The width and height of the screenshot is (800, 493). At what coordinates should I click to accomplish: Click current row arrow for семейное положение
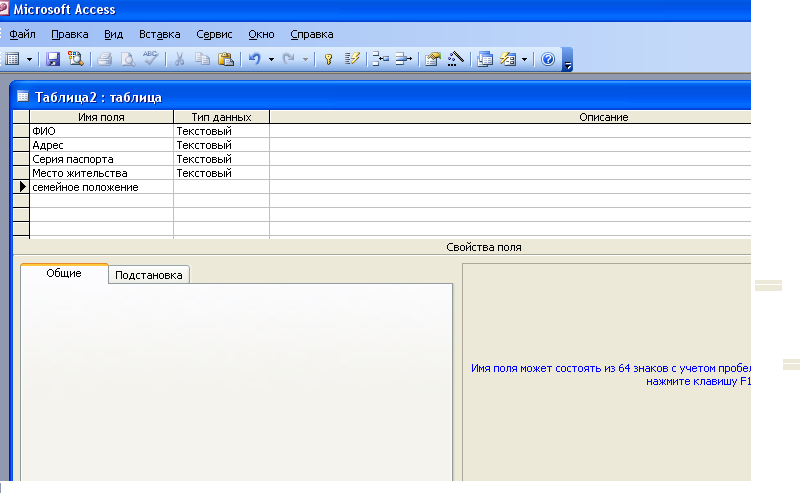[21, 187]
